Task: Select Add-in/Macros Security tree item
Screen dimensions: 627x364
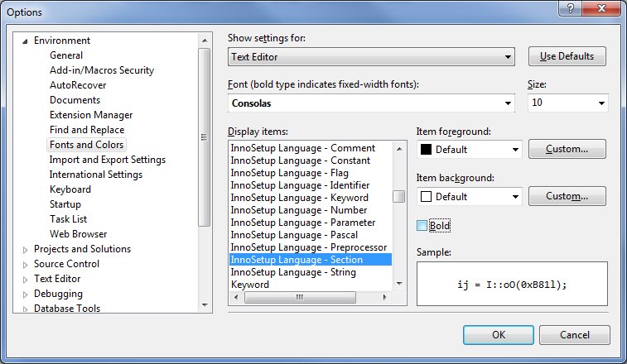Action: pyautogui.click(x=102, y=70)
